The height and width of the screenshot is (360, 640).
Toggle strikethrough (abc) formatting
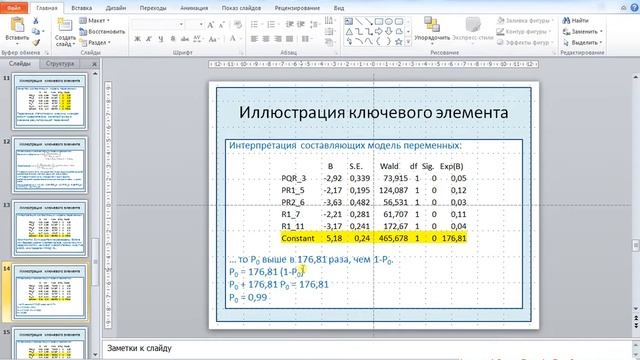click(185, 39)
